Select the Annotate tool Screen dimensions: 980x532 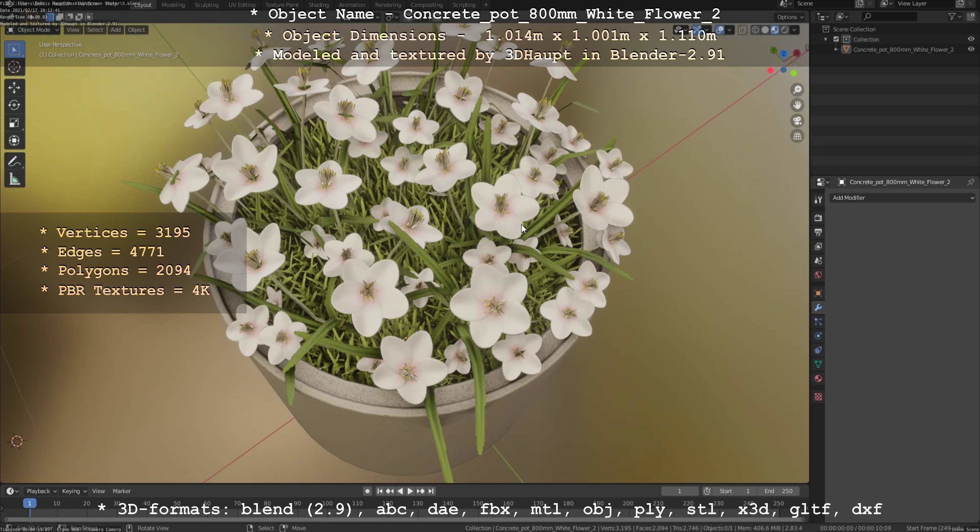coord(15,162)
